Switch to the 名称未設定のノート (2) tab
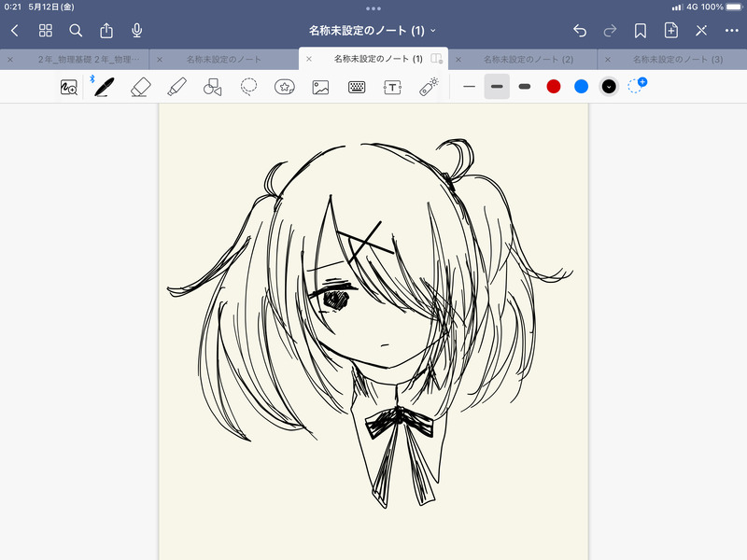747x560 pixels. [x=529, y=60]
